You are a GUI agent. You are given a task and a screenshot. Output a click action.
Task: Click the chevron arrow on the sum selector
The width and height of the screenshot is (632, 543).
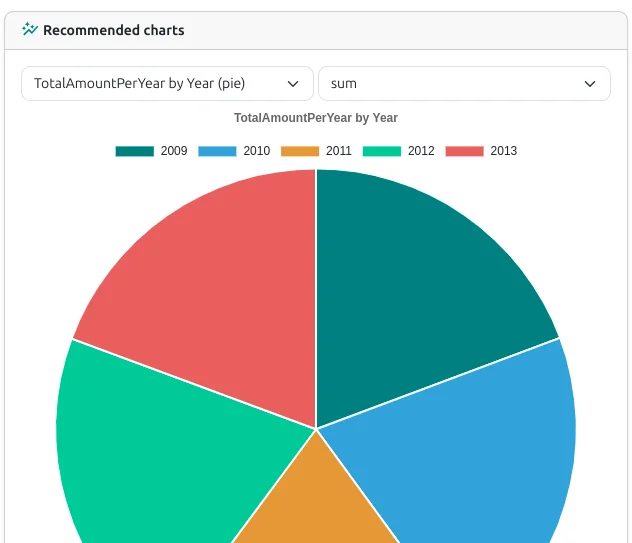pos(590,83)
